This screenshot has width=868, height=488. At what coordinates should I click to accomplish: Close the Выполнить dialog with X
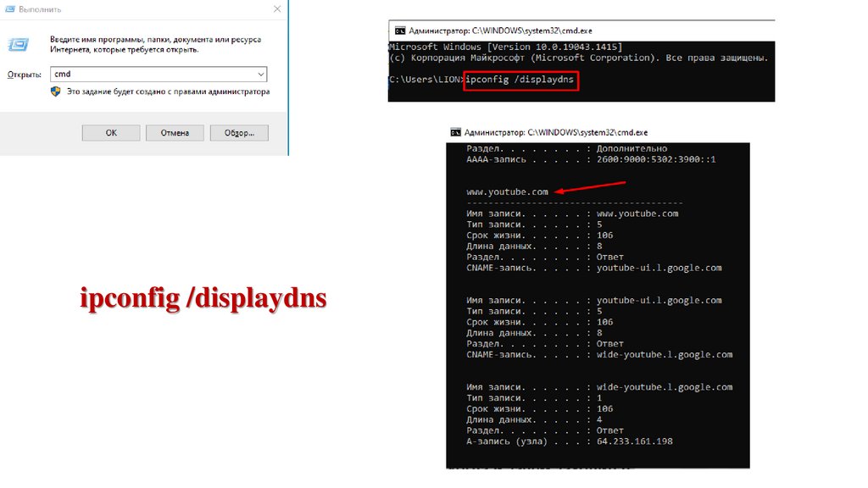click(277, 8)
